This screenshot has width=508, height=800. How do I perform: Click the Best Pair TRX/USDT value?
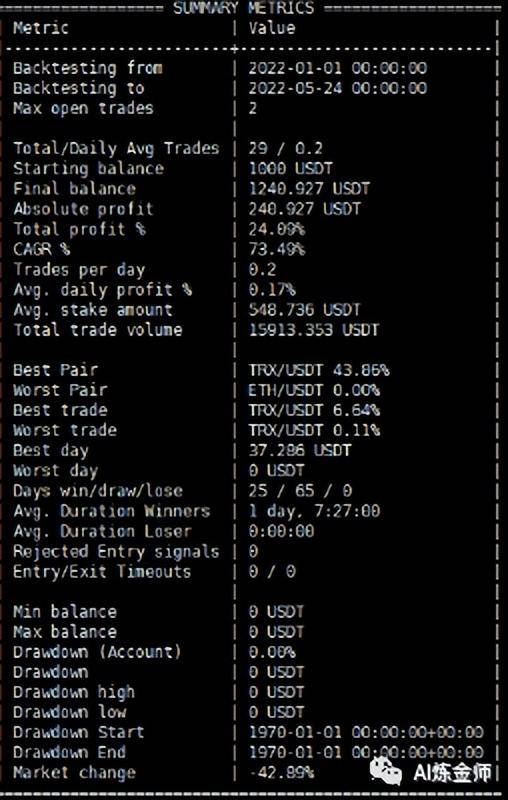319,370
